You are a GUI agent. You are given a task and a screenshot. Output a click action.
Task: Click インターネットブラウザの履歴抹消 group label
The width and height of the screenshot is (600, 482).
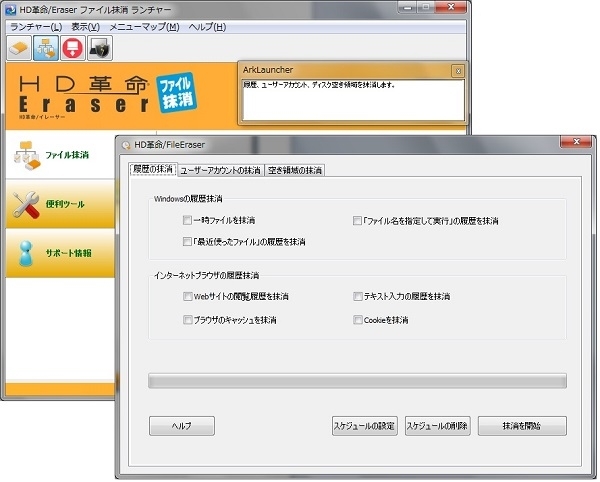coord(206,275)
